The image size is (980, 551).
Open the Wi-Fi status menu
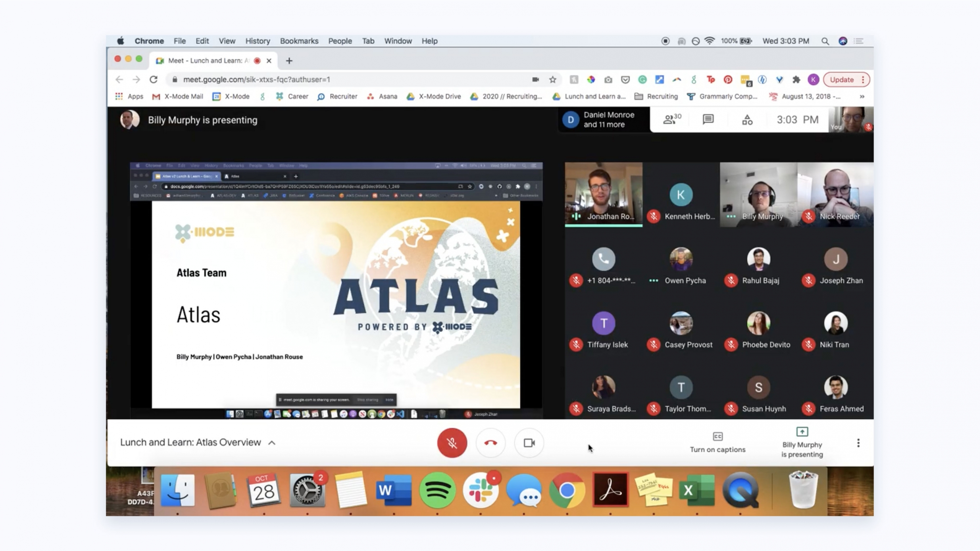pyautogui.click(x=710, y=41)
